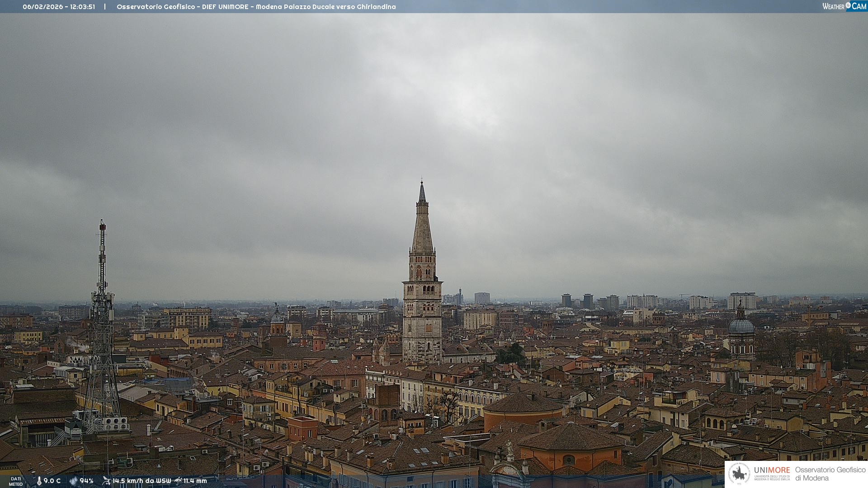Click the gray church dome on right
The image size is (868, 488).
click(x=741, y=326)
